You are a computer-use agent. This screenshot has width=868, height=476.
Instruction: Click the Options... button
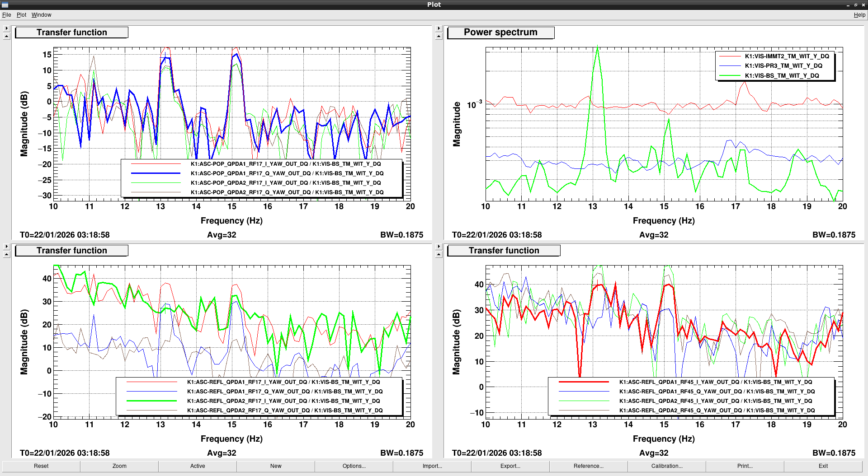(354, 466)
